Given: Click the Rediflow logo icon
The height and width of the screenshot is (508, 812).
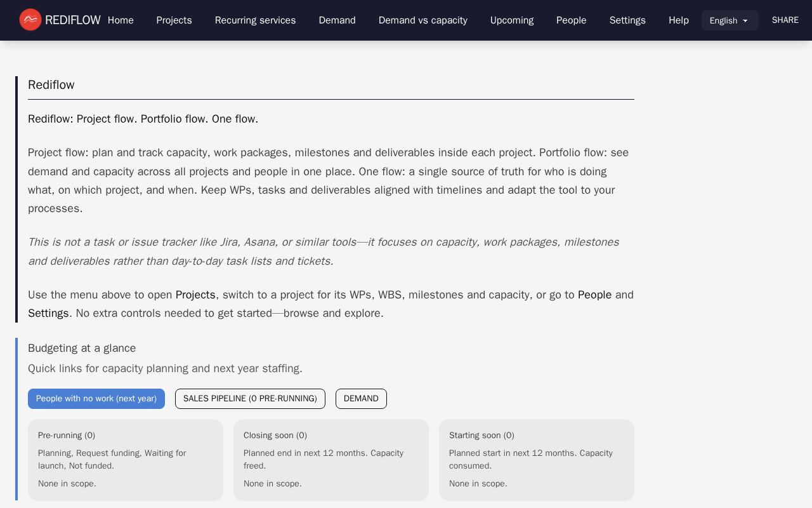Looking at the screenshot, I should [x=29, y=20].
